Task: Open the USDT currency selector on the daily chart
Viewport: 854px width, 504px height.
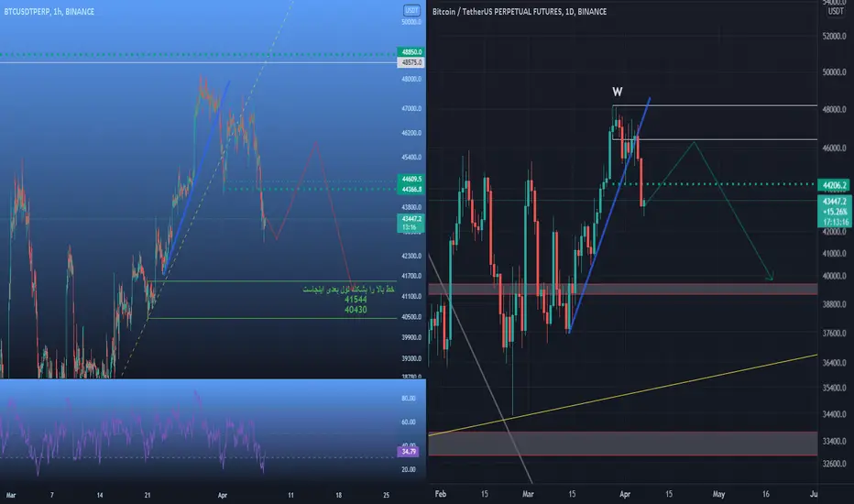Action: point(836,11)
